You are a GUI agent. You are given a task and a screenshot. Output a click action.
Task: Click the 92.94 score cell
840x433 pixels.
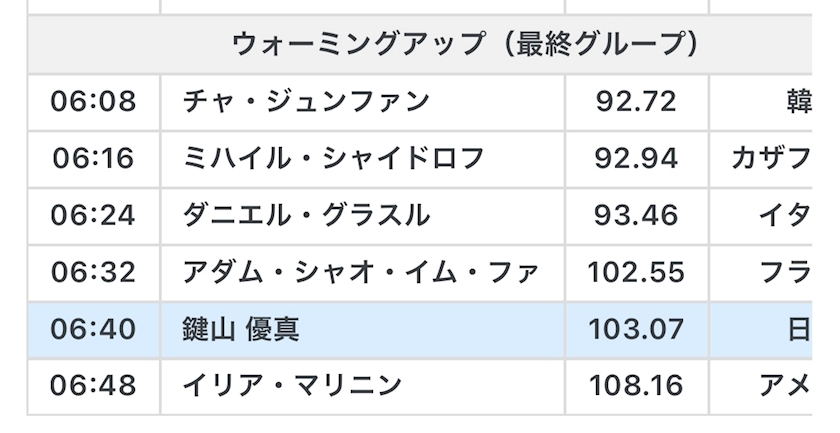(636, 158)
